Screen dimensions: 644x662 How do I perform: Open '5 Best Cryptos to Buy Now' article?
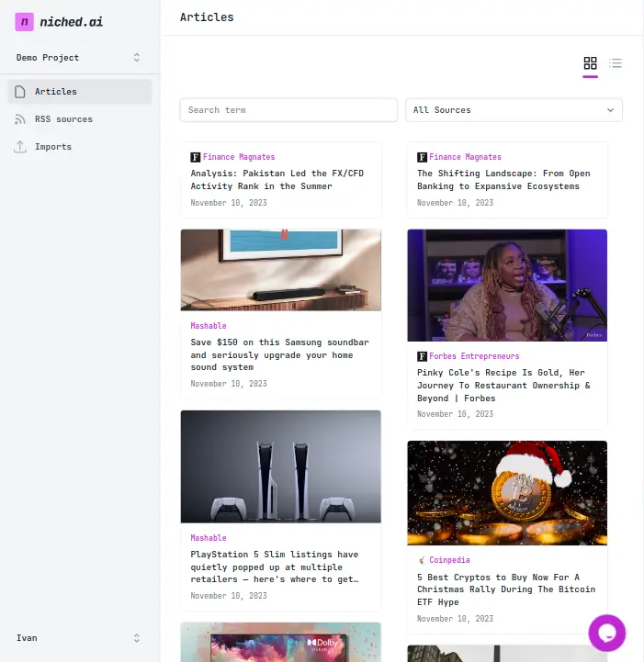[x=506, y=589]
